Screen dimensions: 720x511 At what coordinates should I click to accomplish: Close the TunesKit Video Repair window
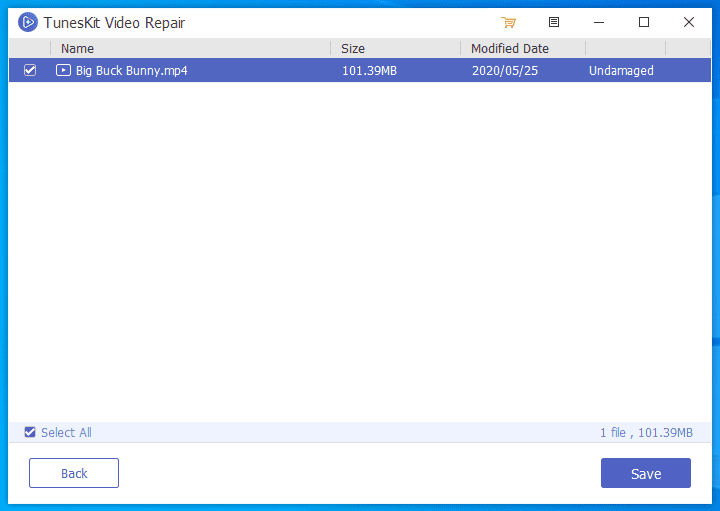click(689, 22)
